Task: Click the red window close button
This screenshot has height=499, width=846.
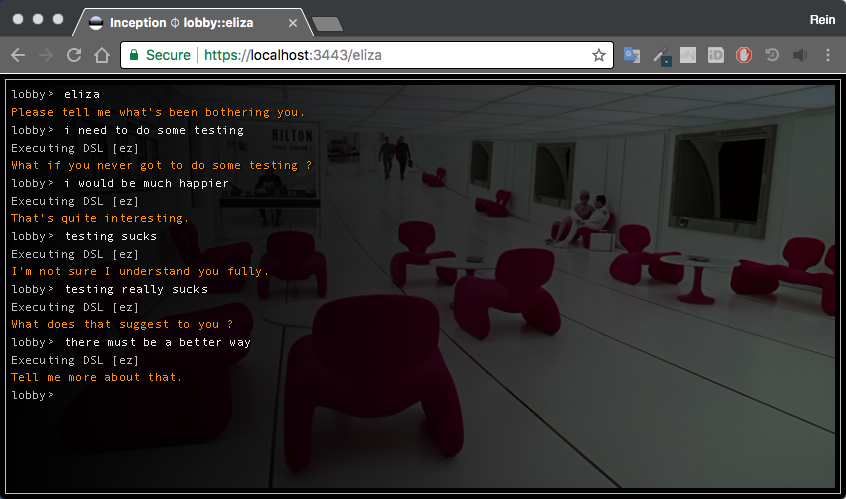Action: [x=18, y=19]
